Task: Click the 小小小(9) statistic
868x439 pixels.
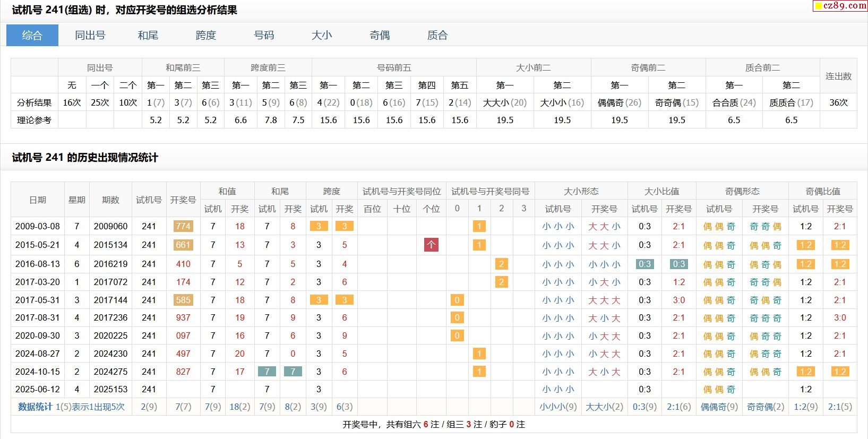Action: click(x=558, y=407)
